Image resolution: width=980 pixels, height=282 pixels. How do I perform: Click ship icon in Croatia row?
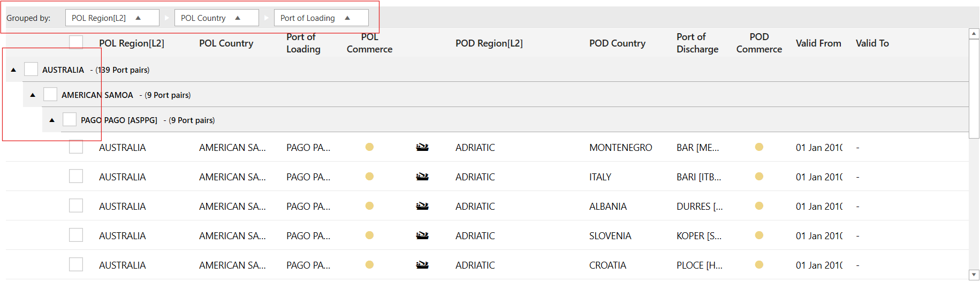422,265
